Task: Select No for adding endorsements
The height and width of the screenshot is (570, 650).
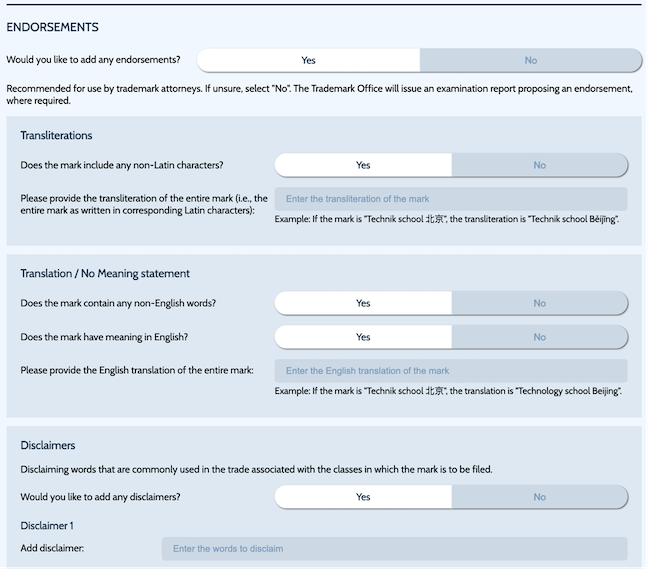Action: click(x=530, y=60)
